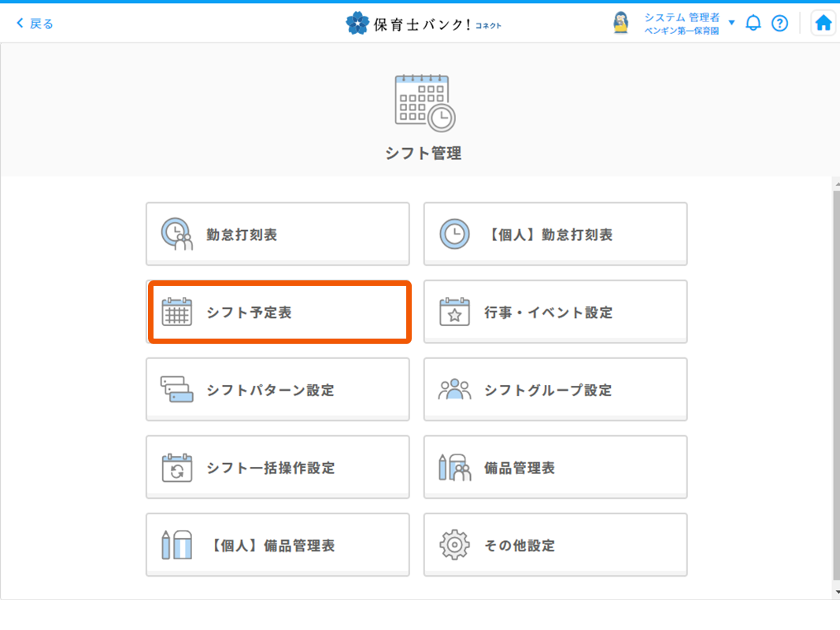Open the システム管理者 account dropdown arrow
The height and width of the screenshot is (630, 840).
[735, 22]
